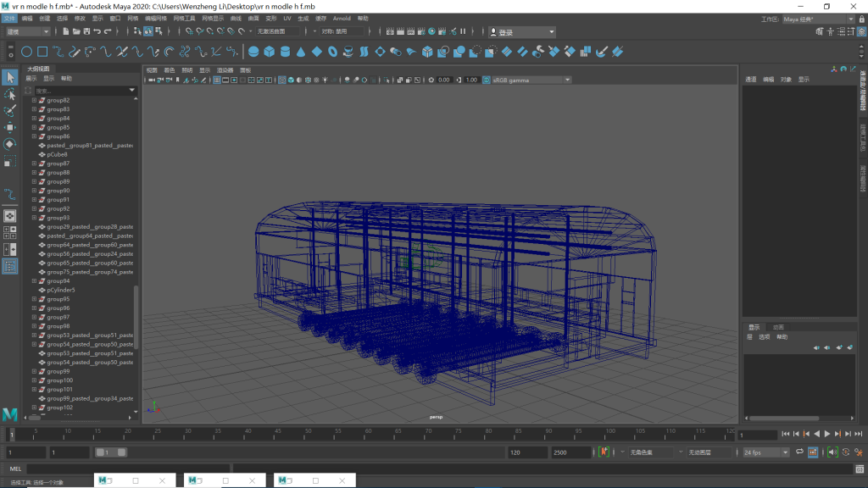Open the Maya 经典 workspace dropdown

[818, 19]
